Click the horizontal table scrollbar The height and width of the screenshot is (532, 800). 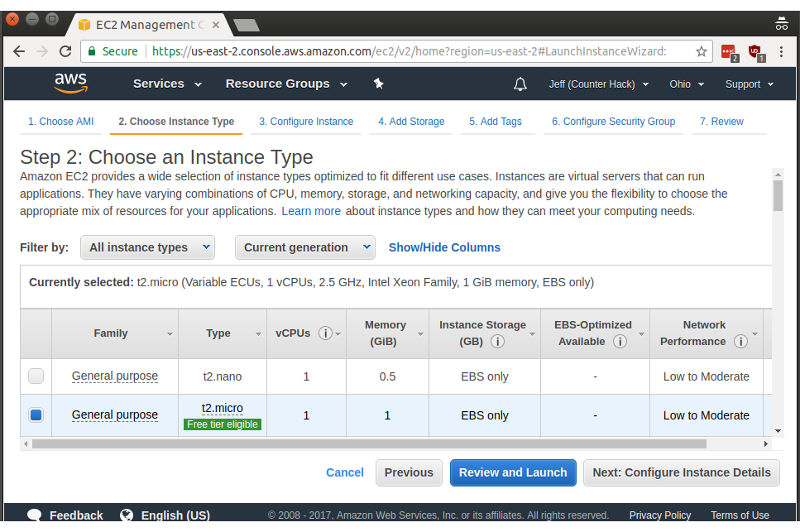click(x=369, y=443)
